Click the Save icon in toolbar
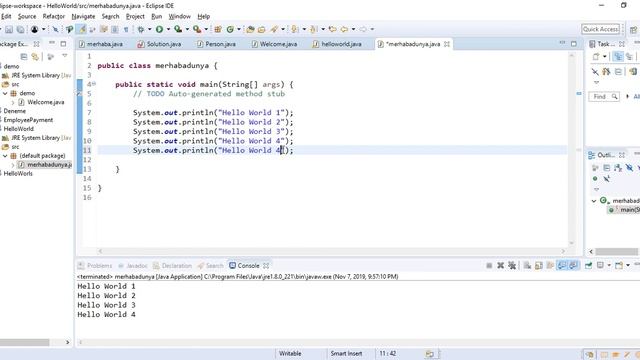 (x=9, y=29)
